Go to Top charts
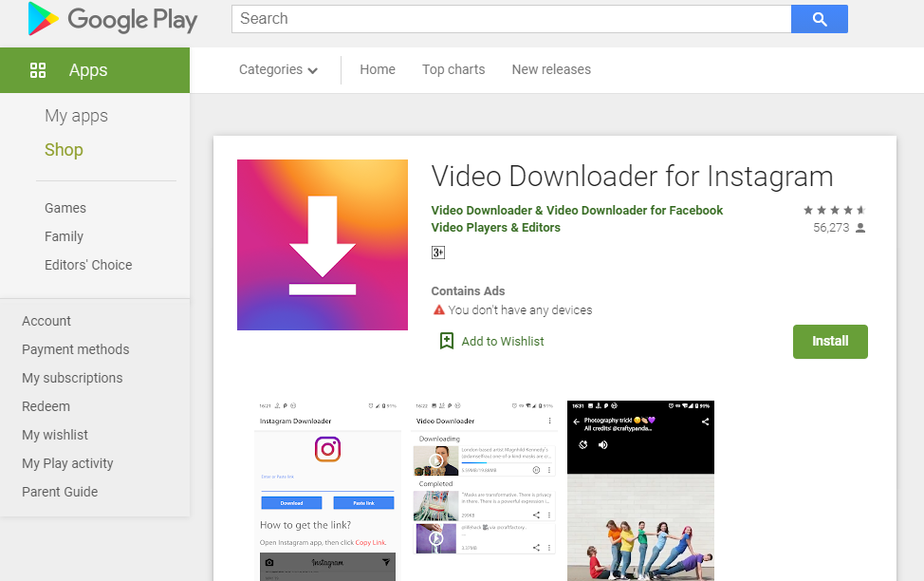The image size is (924, 581). click(x=453, y=69)
